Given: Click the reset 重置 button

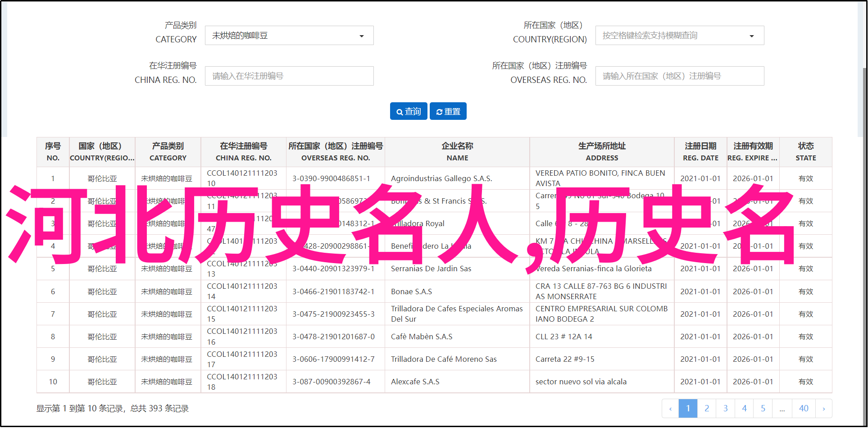Looking at the screenshot, I should tap(448, 111).
